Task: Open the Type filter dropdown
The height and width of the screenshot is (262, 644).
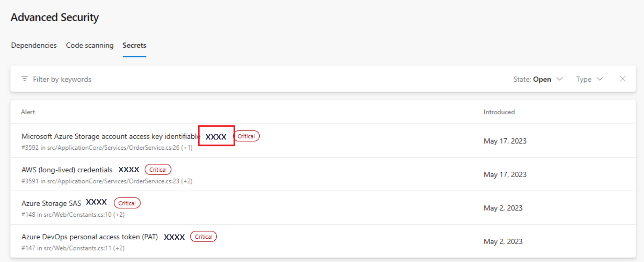Action: [x=590, y=79]
